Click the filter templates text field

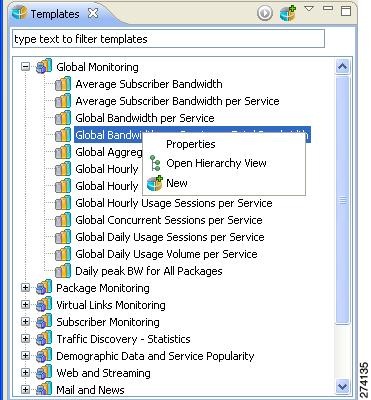pyautogui.click(x=168, y=39)
